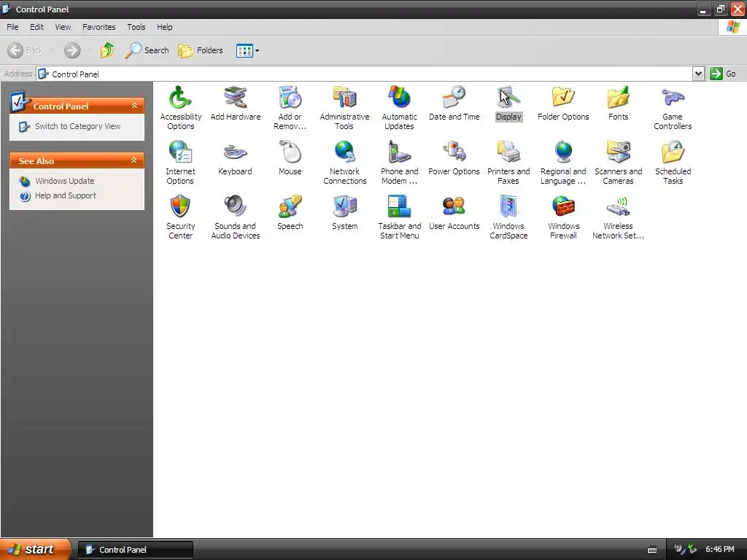
Task: Click the on-screen keyboard tray icon
Action: 652,550
